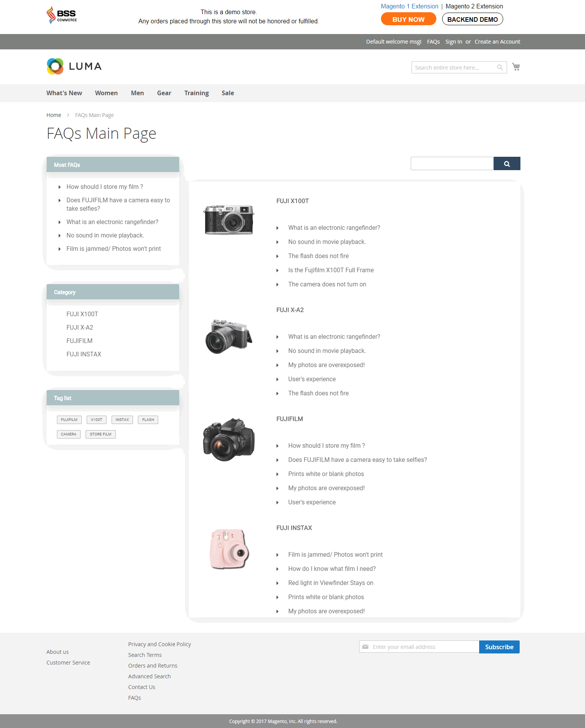Viewport: 585px width, 728px height.
Task: Open the Magento 2 Extension link
Action: point(474,6)
